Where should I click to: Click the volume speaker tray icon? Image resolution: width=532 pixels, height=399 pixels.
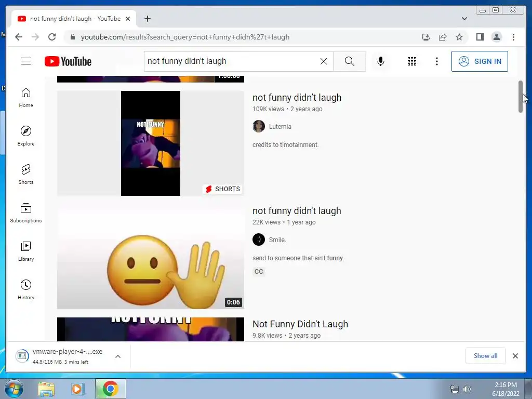[x=467, y=389]
